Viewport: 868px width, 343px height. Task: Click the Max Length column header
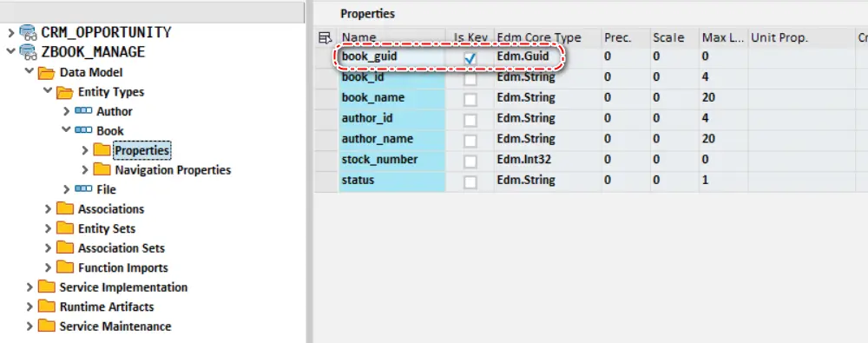pos(723,37)
